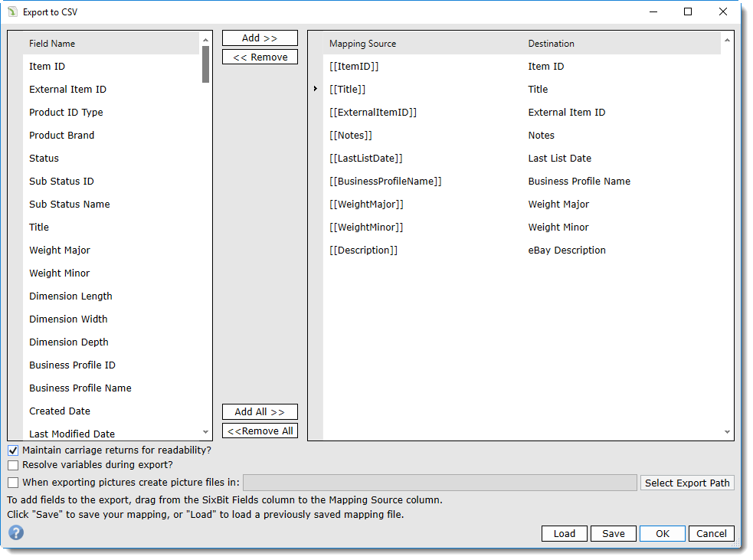Click the row selector arrow beside [[Title]]
Screen dimensions: 753x560
[316, 89]
